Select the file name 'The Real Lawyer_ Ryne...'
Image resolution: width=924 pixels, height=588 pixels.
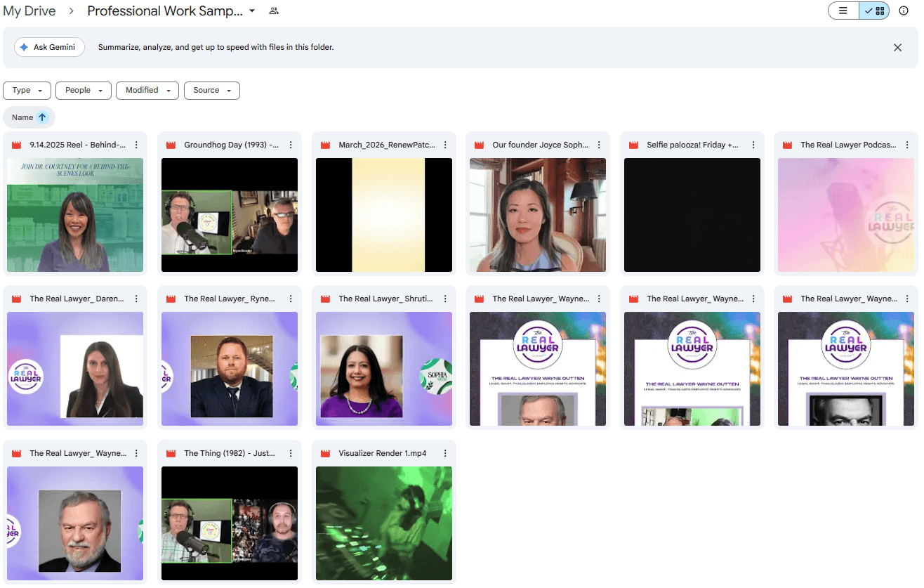(x=230, y=299)
